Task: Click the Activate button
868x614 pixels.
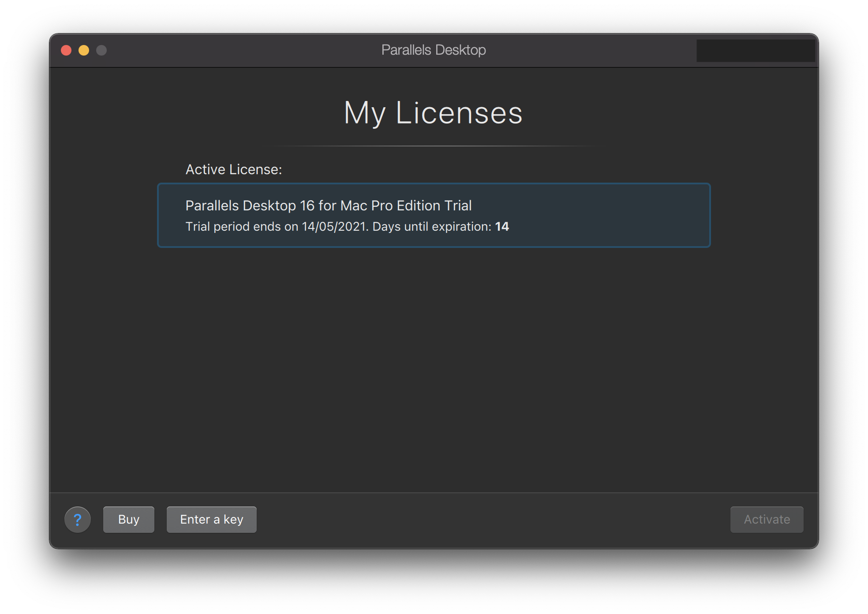Action: click(x=767, y=520)
